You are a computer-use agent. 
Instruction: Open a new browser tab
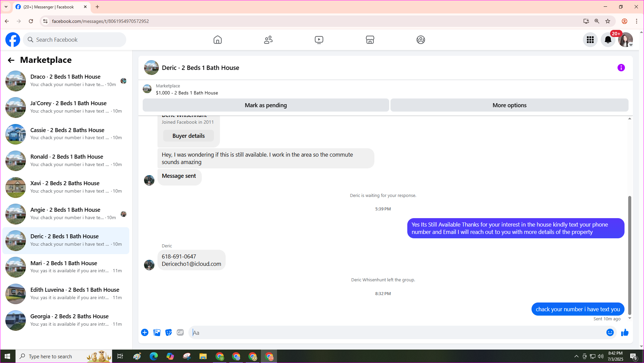(97, 7)
